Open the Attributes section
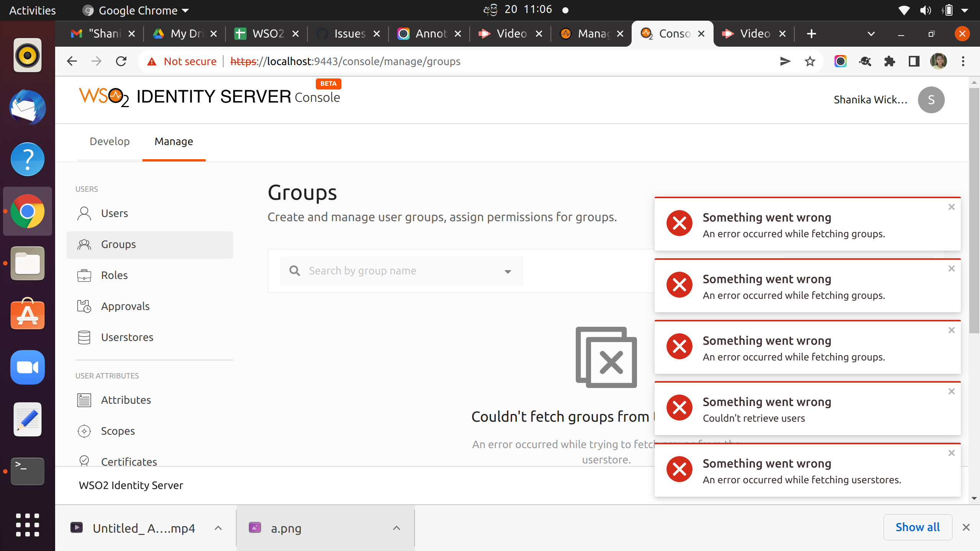This screenshot has height=551, width=980. (126, 399)
